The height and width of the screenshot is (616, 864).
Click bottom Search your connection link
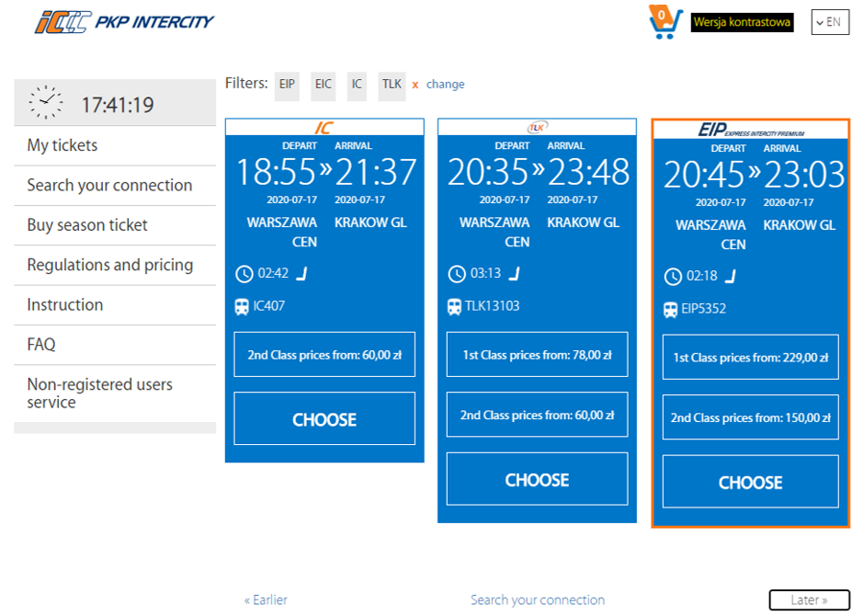tap(538, 600)
